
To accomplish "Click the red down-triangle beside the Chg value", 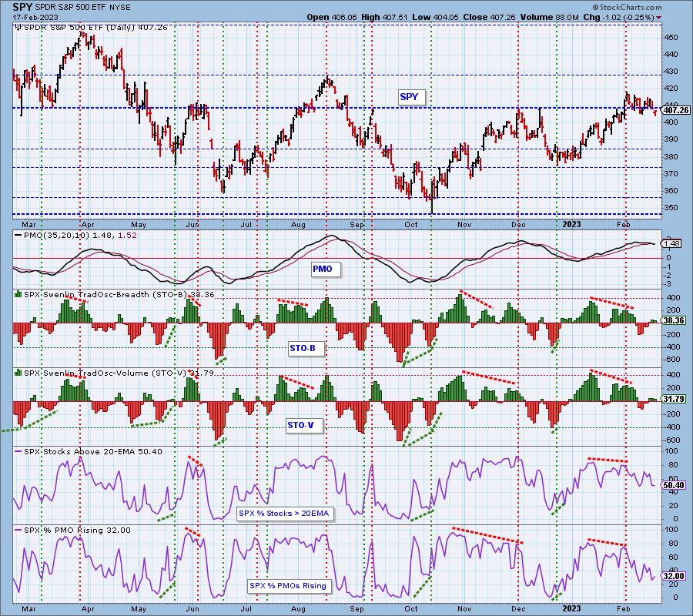I will pyautogui.click(x=659, y=18).
